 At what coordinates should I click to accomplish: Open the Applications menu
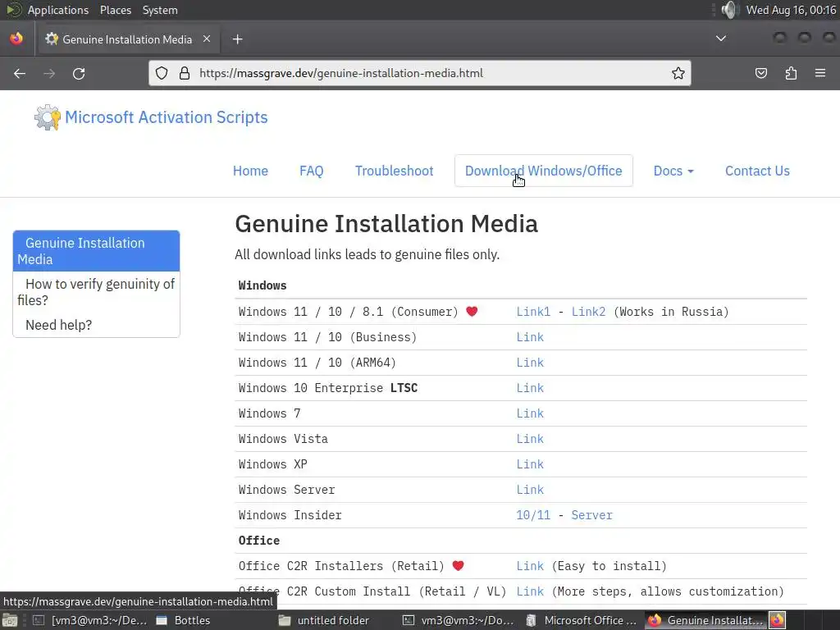[58, 10]
